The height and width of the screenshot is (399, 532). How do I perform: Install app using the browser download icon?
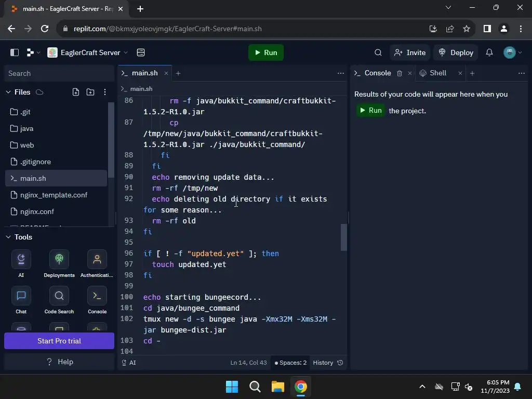point(433,29)
